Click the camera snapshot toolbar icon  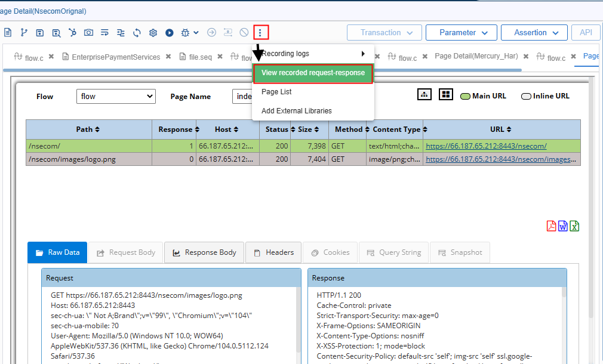[x=88, y=33]
